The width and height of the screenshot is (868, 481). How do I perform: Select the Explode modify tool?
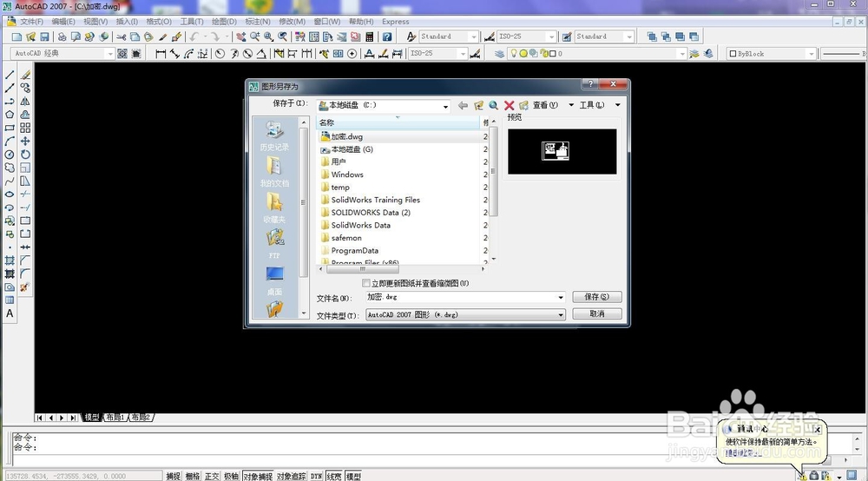coord(25,287)
